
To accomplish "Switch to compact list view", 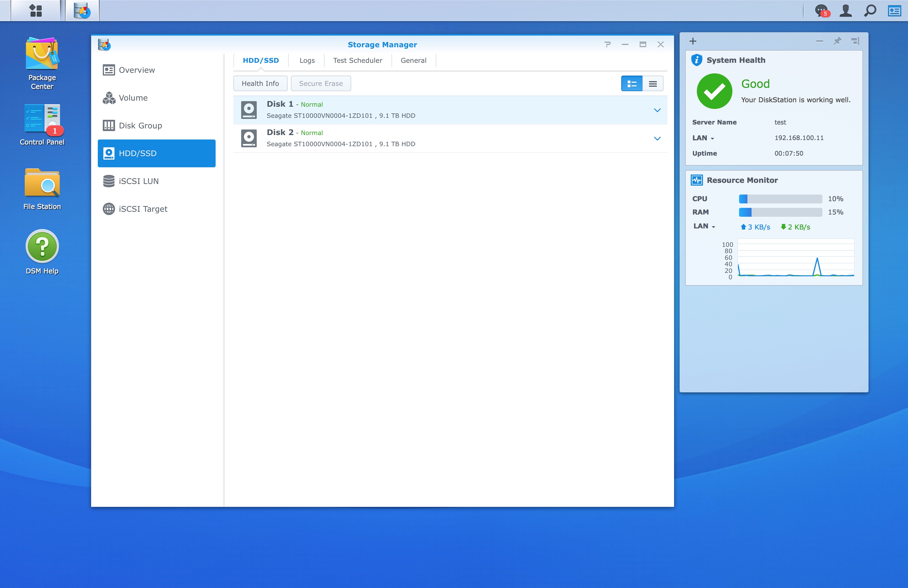I will point(653,84).
